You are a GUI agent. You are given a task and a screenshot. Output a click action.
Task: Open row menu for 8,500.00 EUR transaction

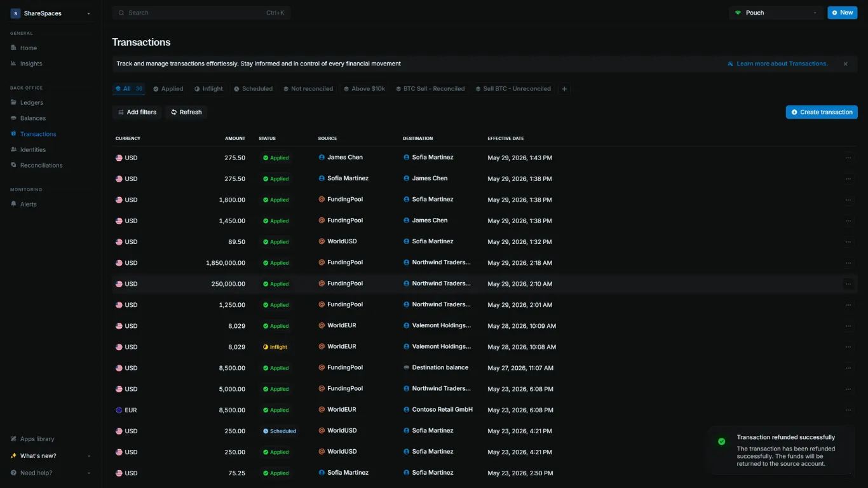point(848,410)
